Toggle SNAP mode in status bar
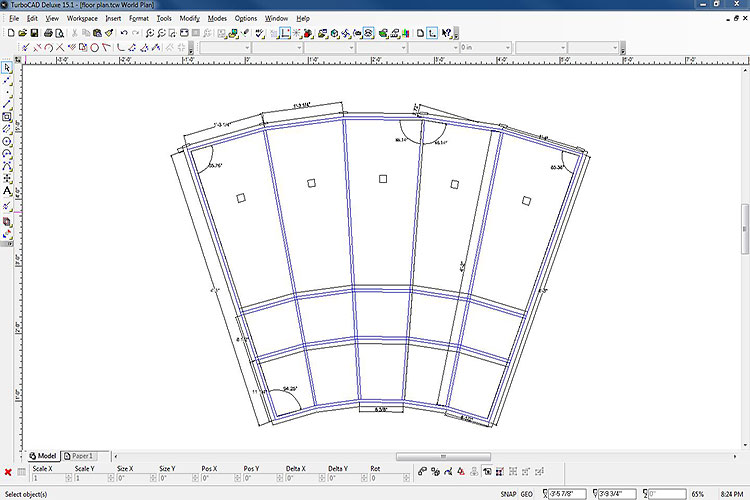The height and width of the screenshot is (500, 750). coord(508,494)
